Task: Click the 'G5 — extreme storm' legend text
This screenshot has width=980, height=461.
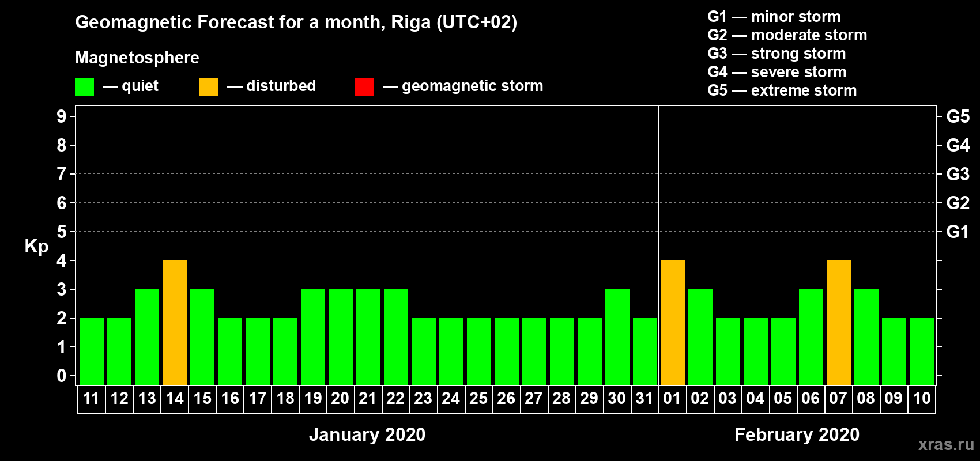Action: point(782,90)
